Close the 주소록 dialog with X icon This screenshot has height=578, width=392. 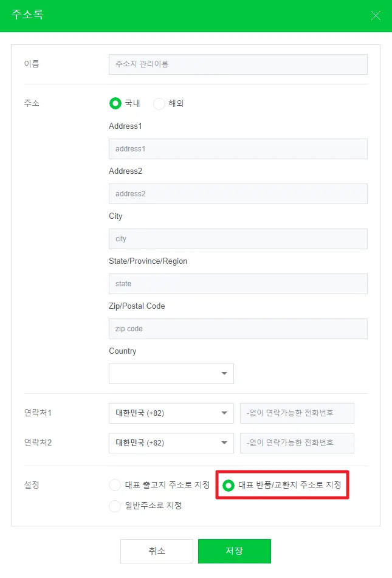click(376, 16)
